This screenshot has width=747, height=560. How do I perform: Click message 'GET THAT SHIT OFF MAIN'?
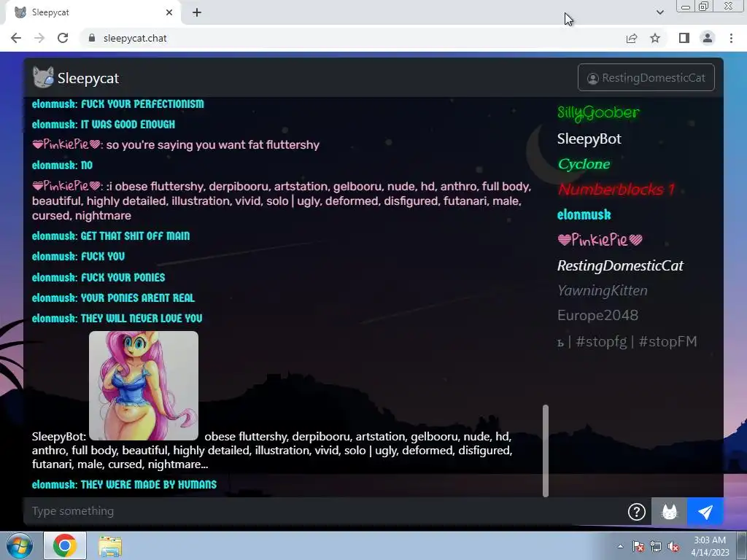click(x=135, y=236)
